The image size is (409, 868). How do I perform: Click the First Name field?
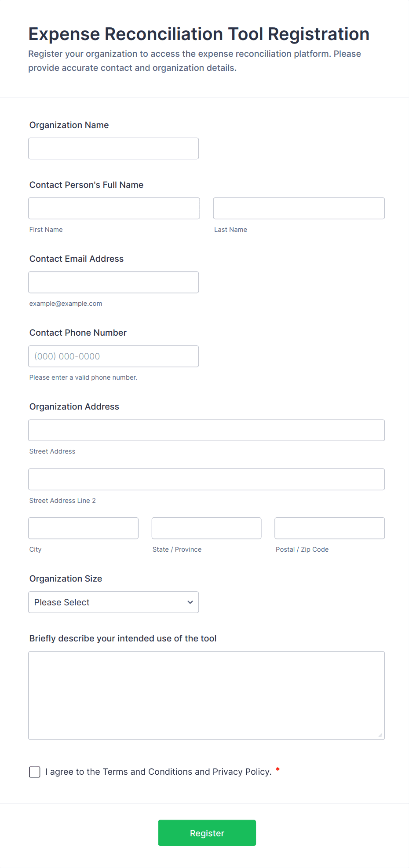(x=113, y=208)
